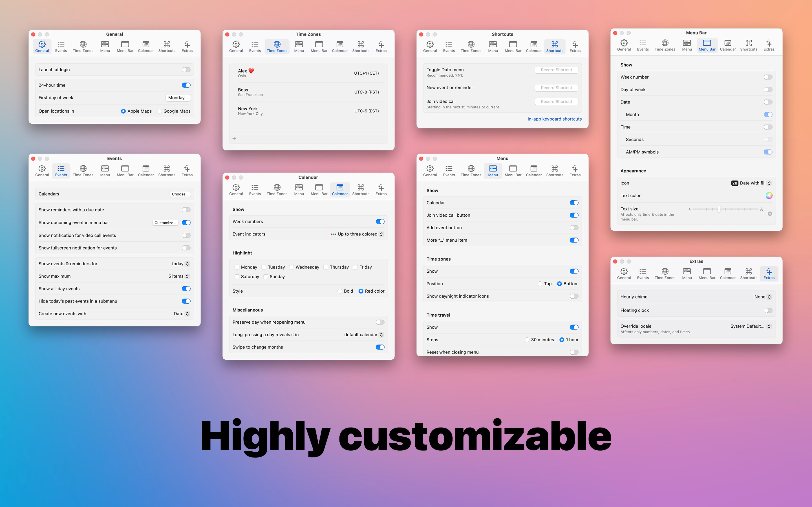Open the Time Zones tab in the General window

83,46
